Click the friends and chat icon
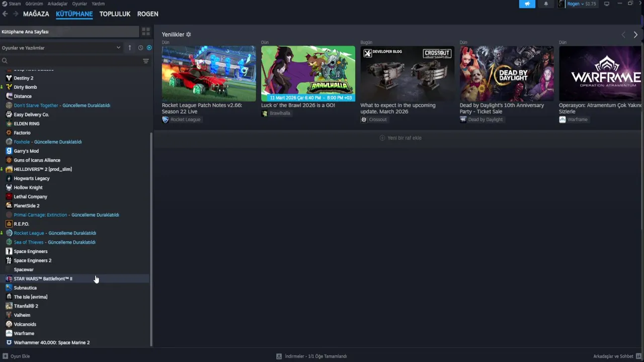The width and height of the screenshot is (644, 362). 639,356
